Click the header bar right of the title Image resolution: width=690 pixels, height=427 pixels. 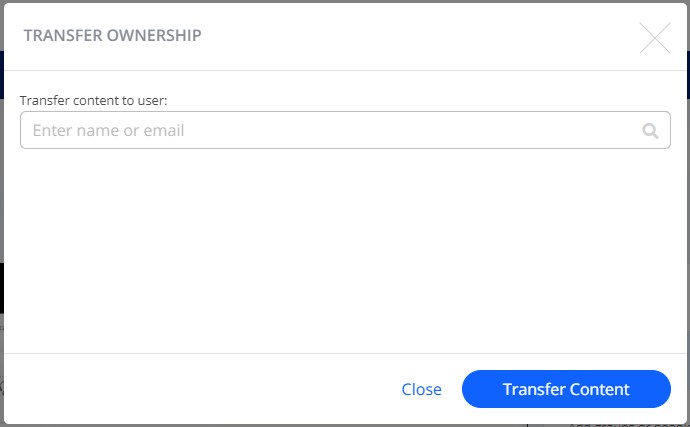(418, 36)
